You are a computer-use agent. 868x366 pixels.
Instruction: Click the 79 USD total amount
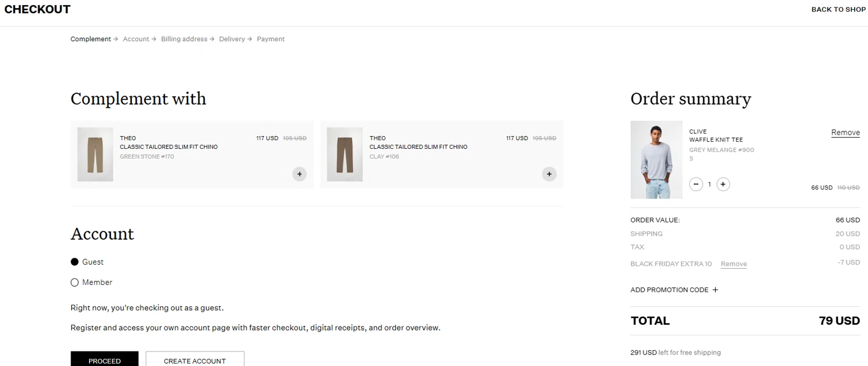[839, 321]
